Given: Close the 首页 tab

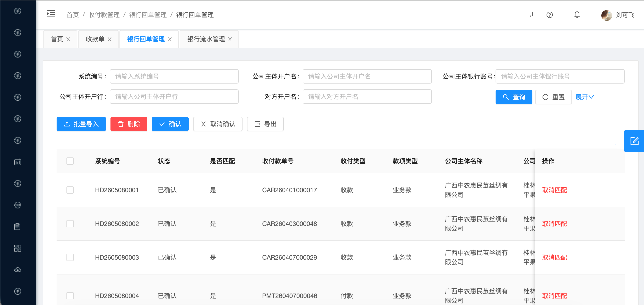Looking at the screenshot, I should click(68, 39).
